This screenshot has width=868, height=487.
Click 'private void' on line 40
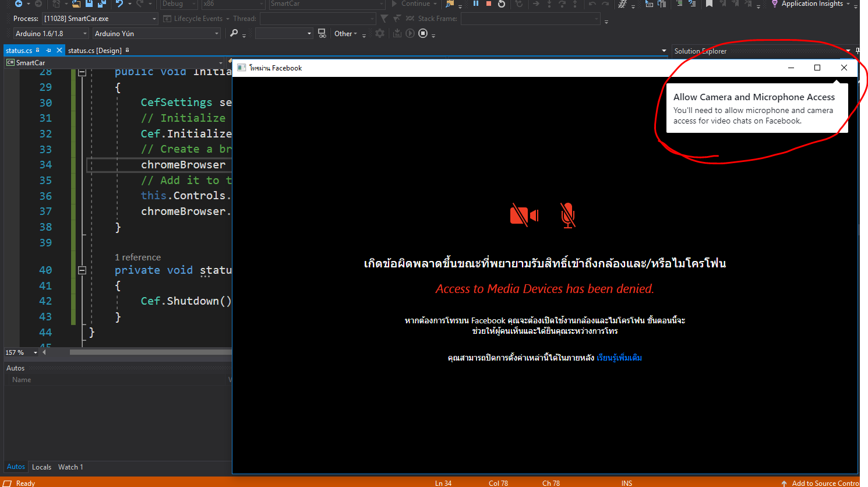pos(153,270)
